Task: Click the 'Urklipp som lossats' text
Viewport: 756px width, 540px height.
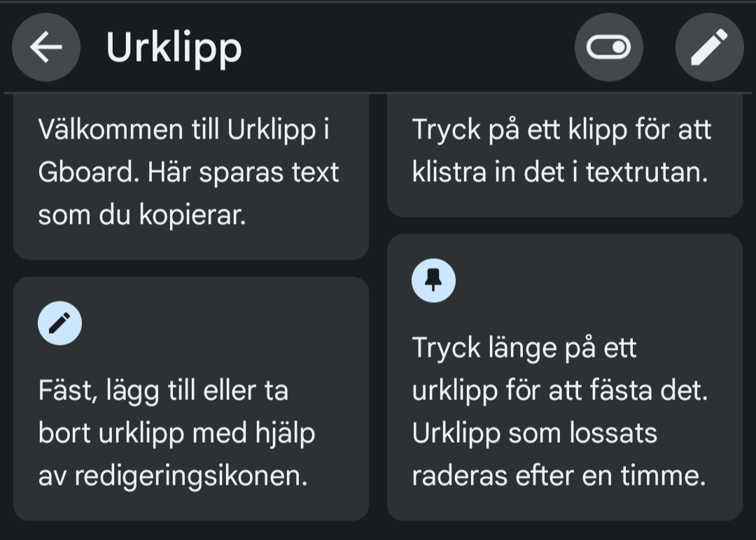Action: (534, 434)
